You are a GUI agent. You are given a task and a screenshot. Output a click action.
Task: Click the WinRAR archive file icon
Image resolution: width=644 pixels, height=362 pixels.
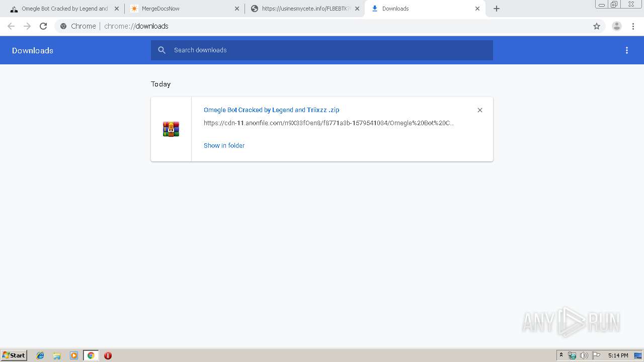point(171,129)
